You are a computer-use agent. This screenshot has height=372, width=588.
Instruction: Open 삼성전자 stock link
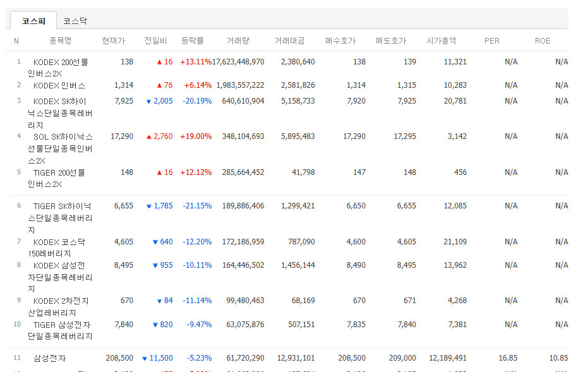pyautogui.click(x=49, y=358)
